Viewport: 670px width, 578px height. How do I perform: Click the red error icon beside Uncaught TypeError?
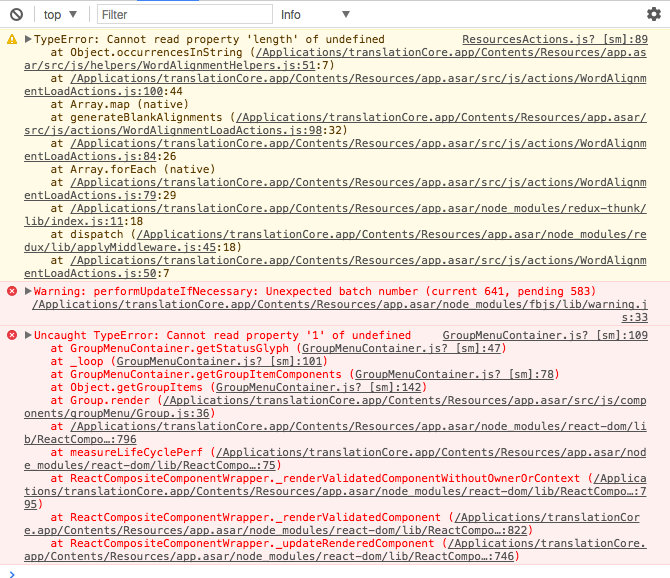pos(12,335)
